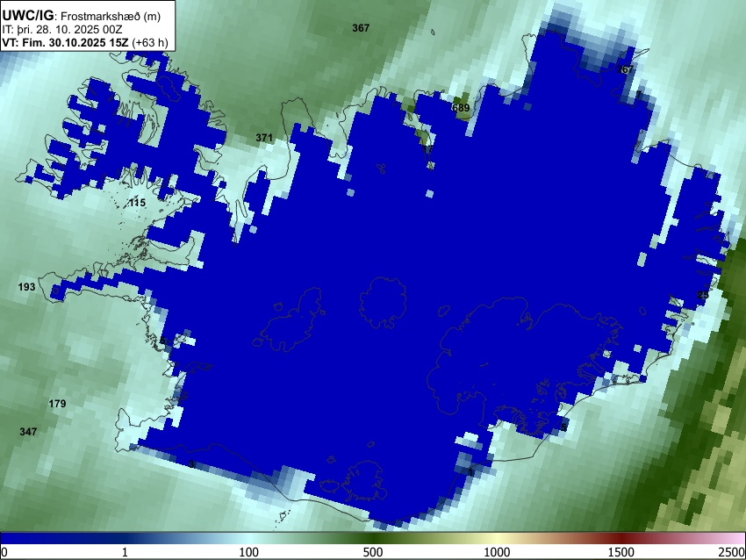Click the legend label 1500
This screenshot has width=746, height=560.
[621, 552]
